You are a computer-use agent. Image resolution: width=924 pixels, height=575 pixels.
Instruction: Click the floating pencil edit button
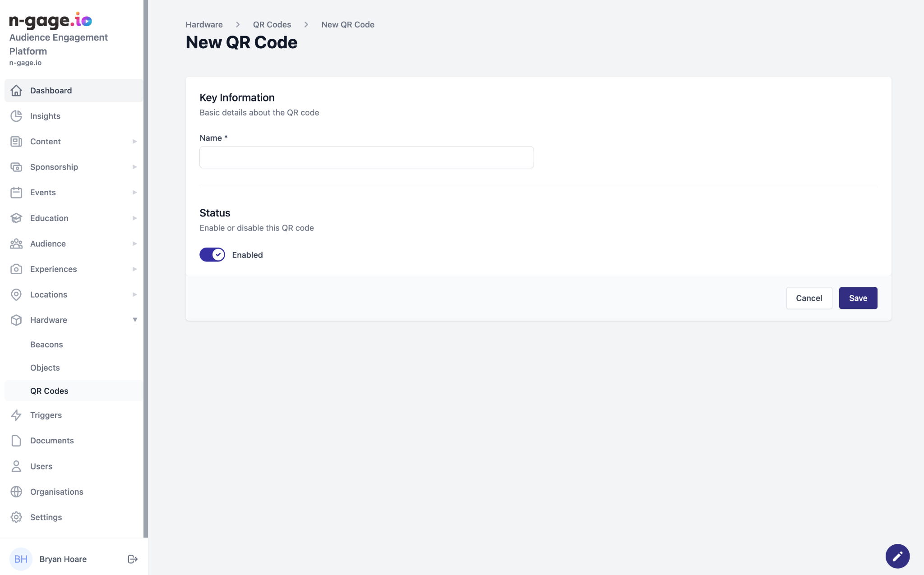897,556
